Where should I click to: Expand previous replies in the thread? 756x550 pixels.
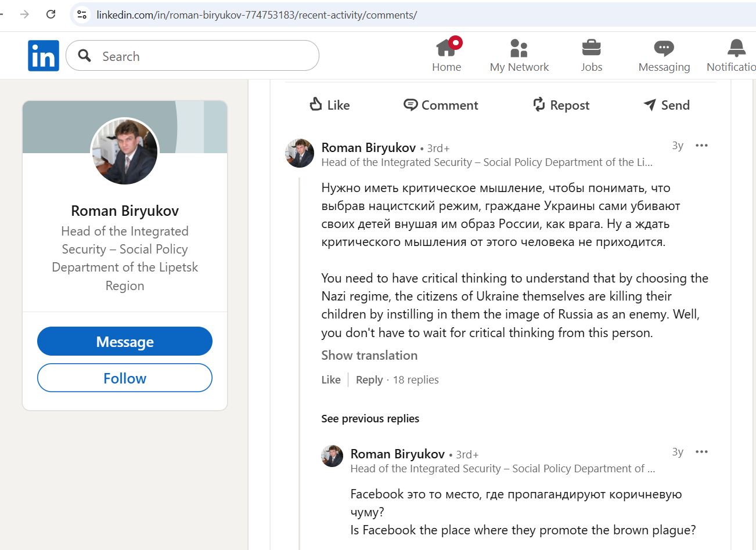pyautogui.click(x=370, y=418)
